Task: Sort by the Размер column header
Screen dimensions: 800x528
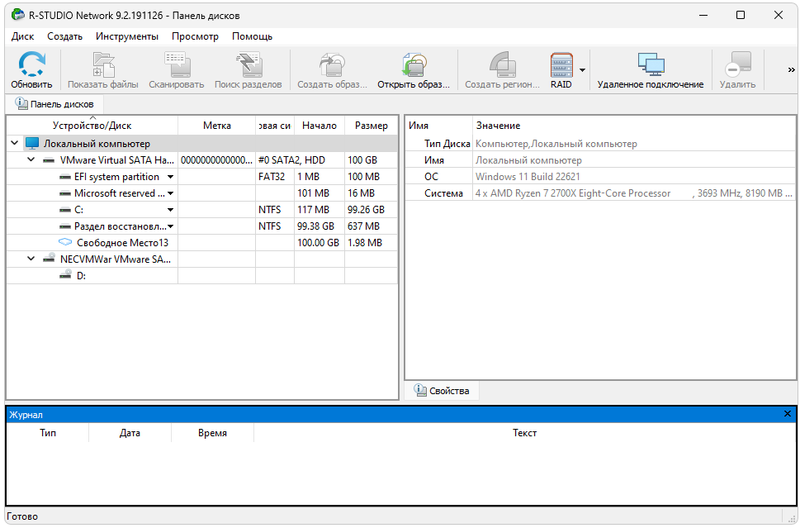Action: tap(371, 126)
